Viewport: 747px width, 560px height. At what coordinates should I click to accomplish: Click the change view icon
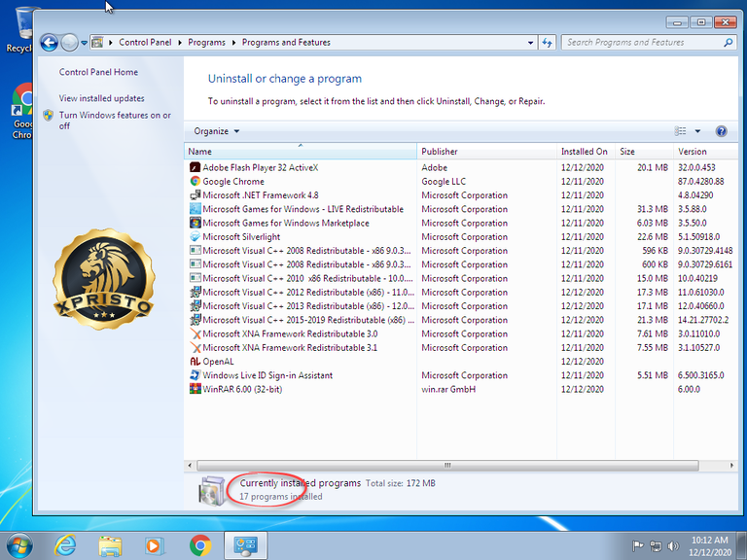[680, 131]
